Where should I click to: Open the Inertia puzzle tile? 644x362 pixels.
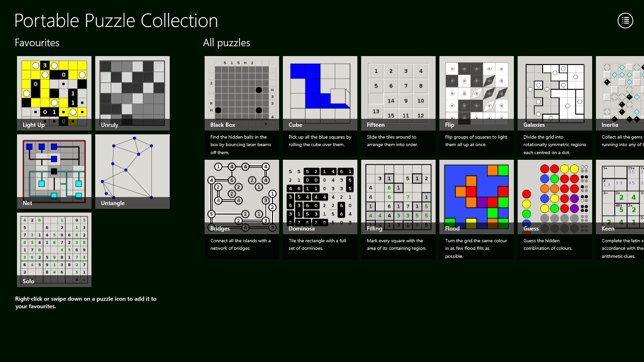coord(620,106)
